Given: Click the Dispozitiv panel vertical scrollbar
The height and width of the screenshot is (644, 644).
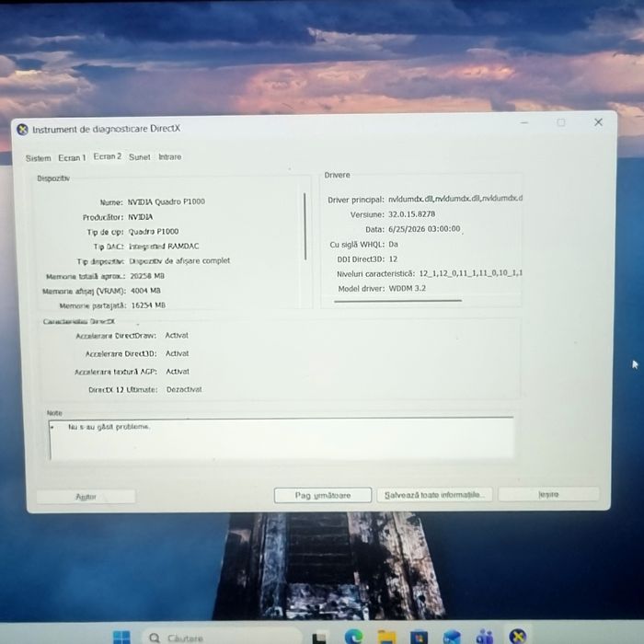Looking at the screenshot, I should (305, 226).
